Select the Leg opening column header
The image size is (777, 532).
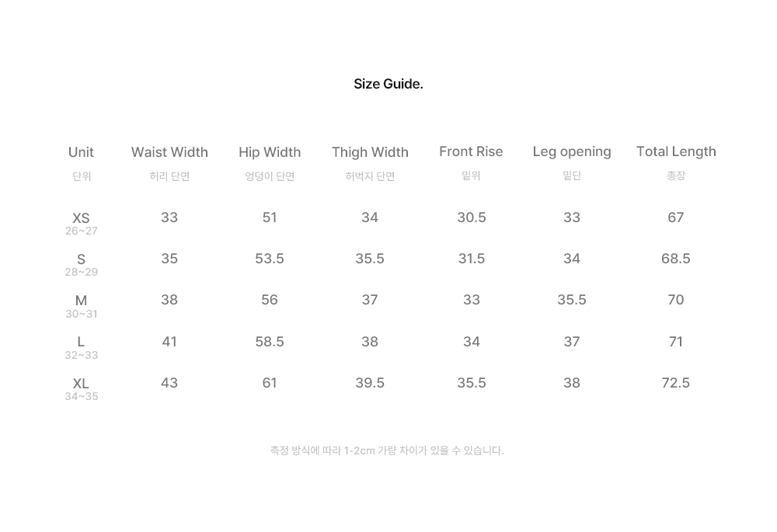click(572, 151)
